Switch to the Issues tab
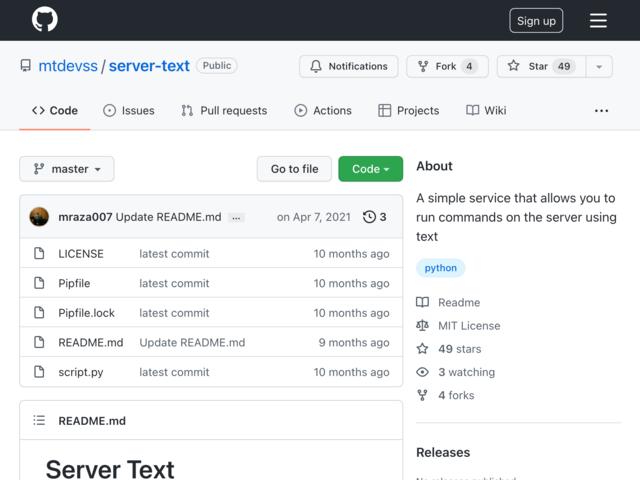Viewport: 640px width, 480px height. point(129,111)
